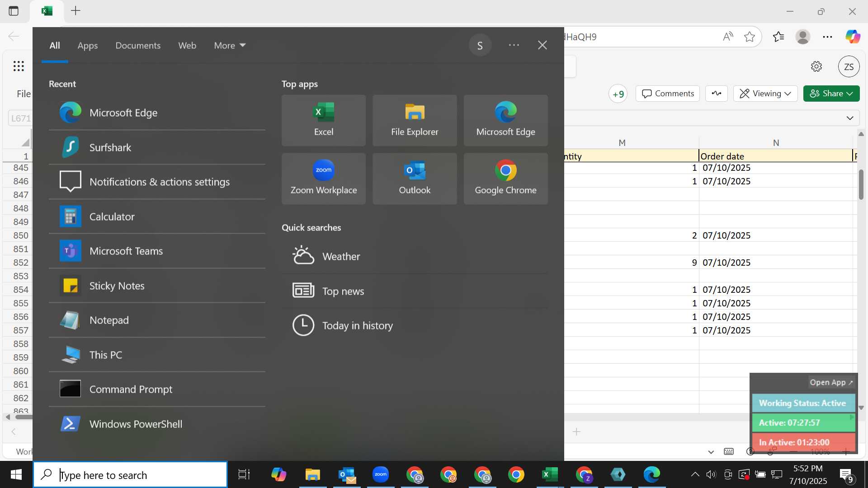
Task: Launch Command Prompt from Recent
Action: click(157, 389)
